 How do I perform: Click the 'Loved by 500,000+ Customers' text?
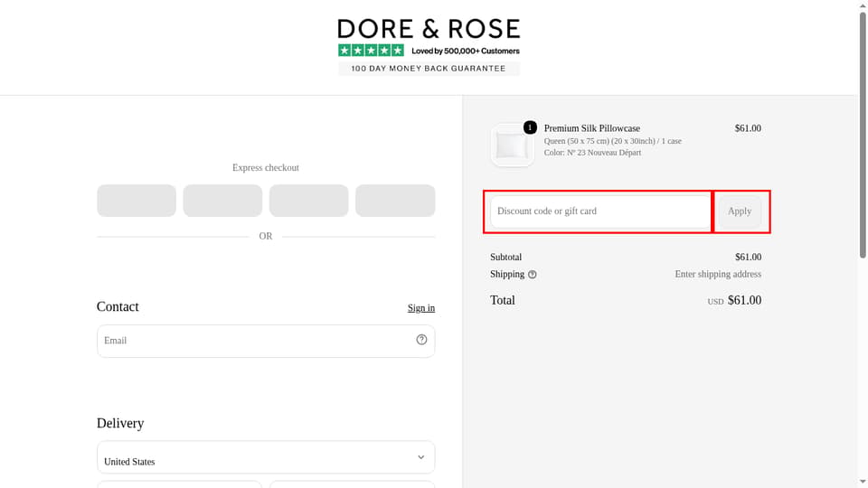(466, 51)
